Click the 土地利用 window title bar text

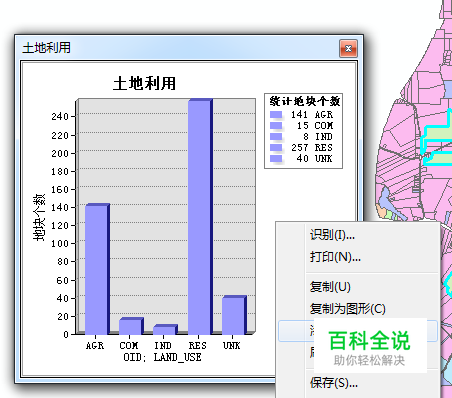46,48
